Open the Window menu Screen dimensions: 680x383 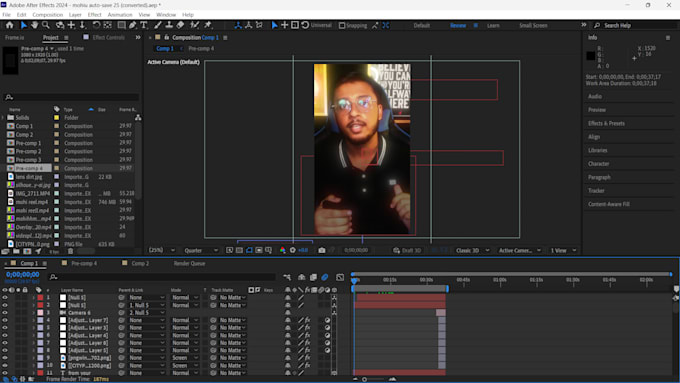click(166, 15)
